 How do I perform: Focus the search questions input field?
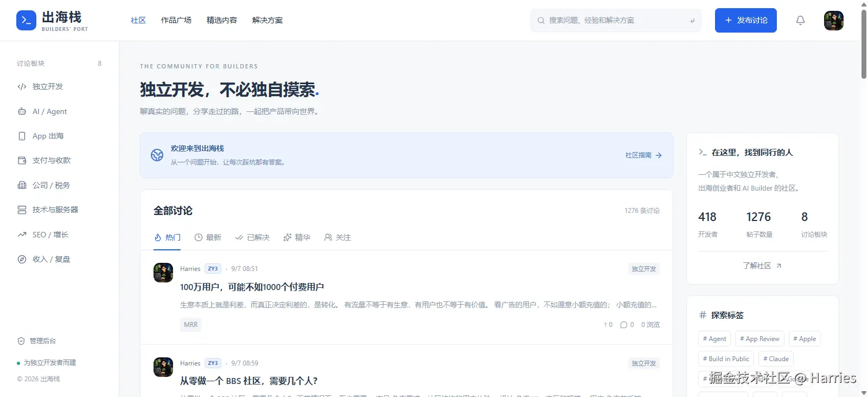click(616, 20)
